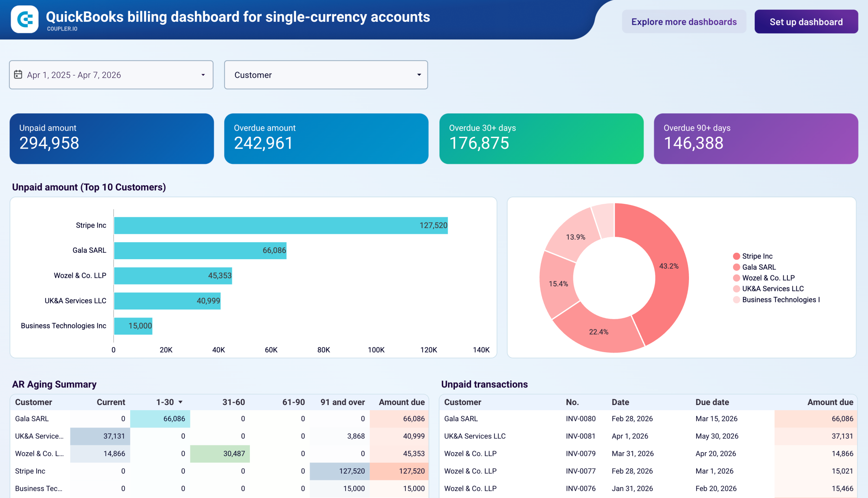This screenshot has height=498, width=868.
Task: Open the Customer filter dropdown
Action: (x=419, y=75)
